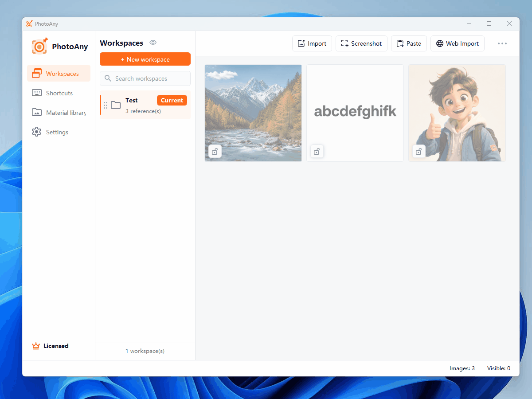Click the Current badge on Test workspace
This screenshot has width=532, height=399.
[x=172, y=100]
